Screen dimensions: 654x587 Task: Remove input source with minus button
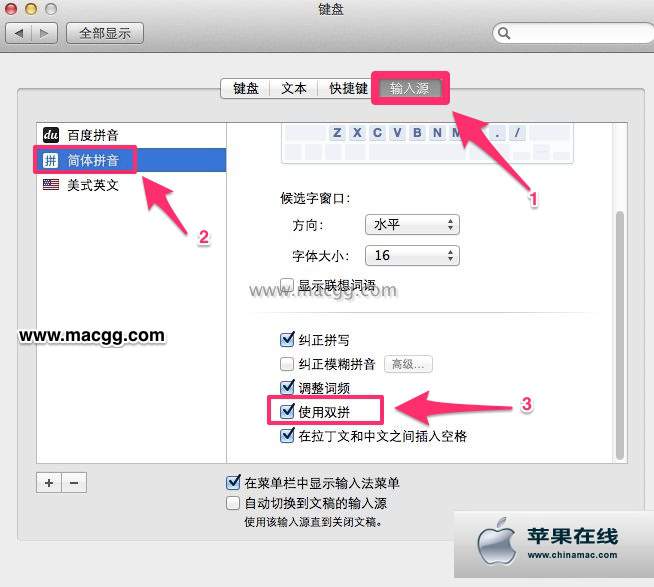(x=74, y=483)
